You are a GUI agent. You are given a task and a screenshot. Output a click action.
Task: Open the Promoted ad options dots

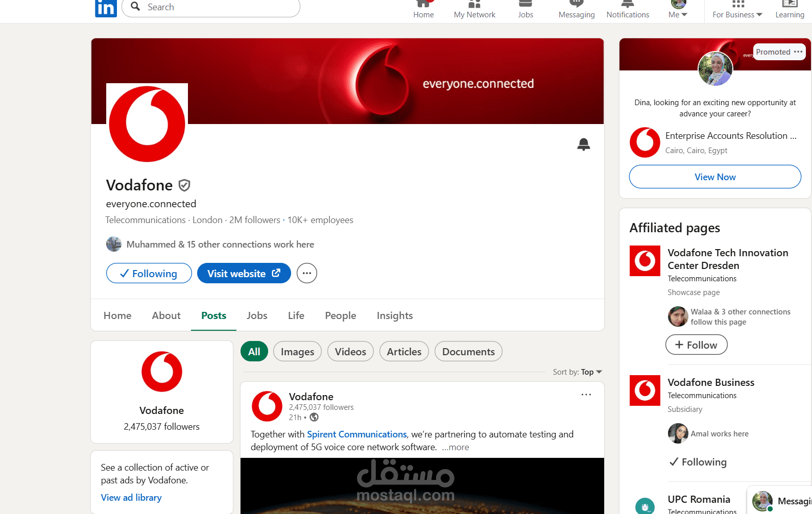click(798, 52)
